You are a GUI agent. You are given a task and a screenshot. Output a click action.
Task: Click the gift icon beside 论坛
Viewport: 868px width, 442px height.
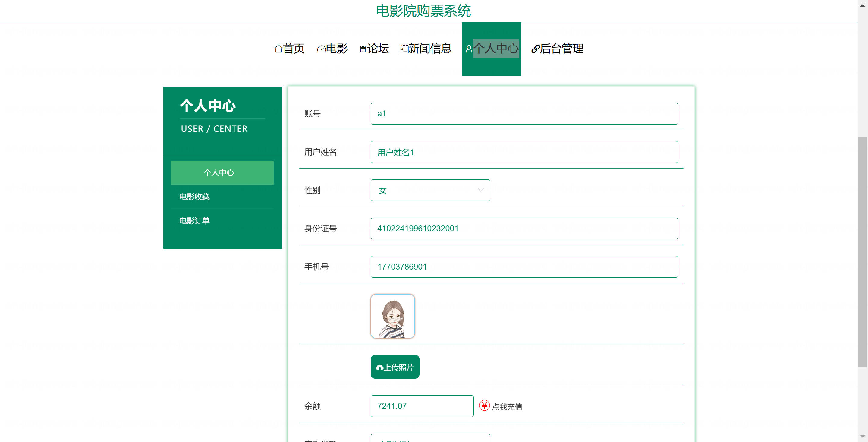[363, 49]
